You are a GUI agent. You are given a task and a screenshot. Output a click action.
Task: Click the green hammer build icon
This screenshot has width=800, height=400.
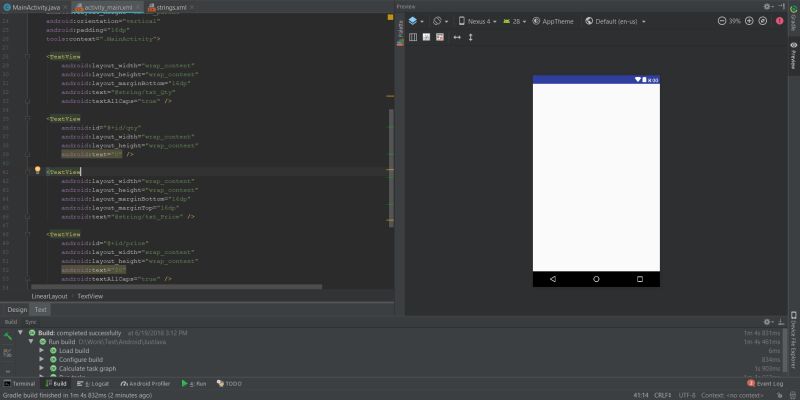[8, 336]
